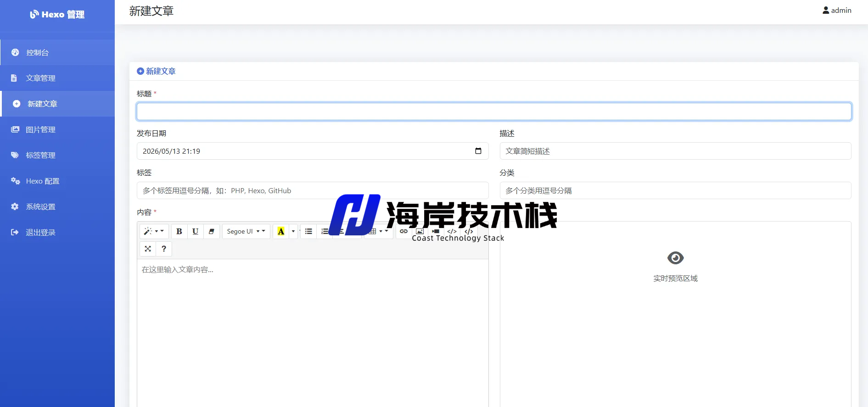Focus the 标题 title input field

[494, 112]
